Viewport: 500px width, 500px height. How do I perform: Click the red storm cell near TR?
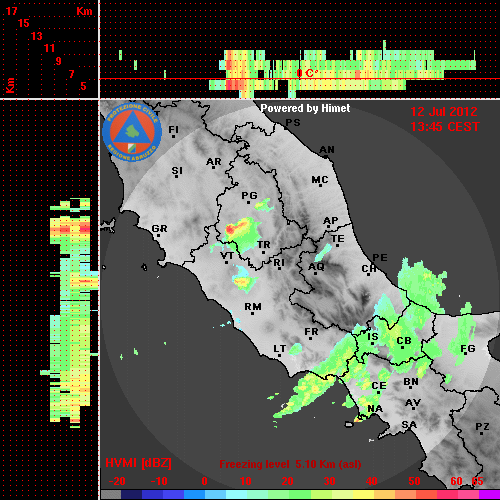(x=231, y=229)
